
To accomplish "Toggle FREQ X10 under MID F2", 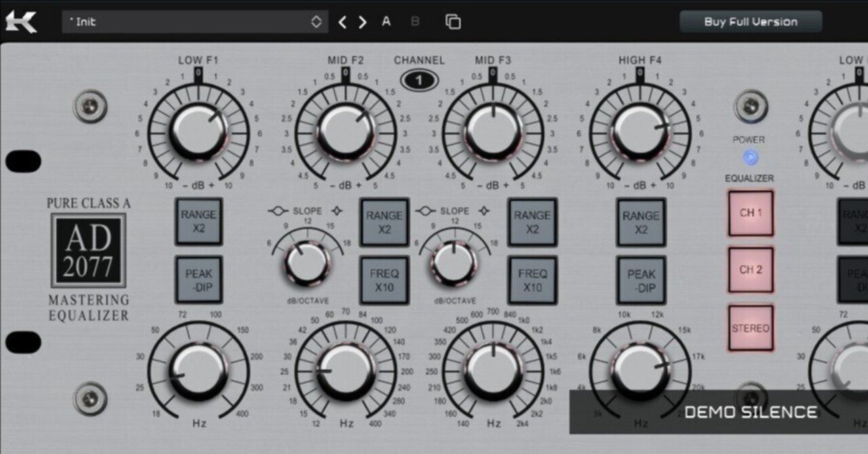I will point(384,280).
